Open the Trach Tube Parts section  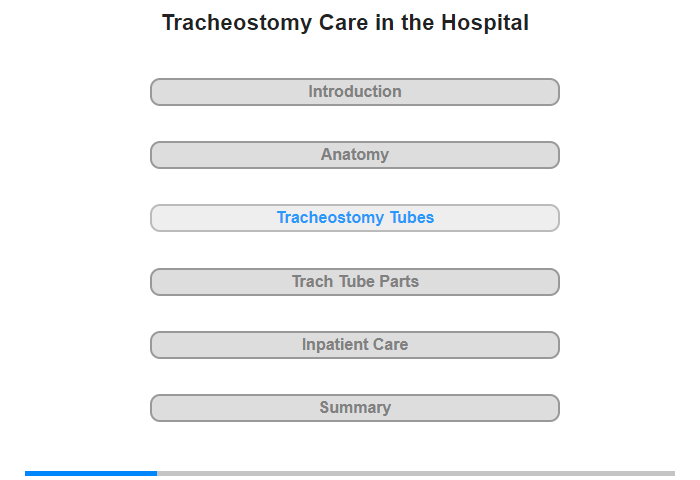tap(355, 282)
